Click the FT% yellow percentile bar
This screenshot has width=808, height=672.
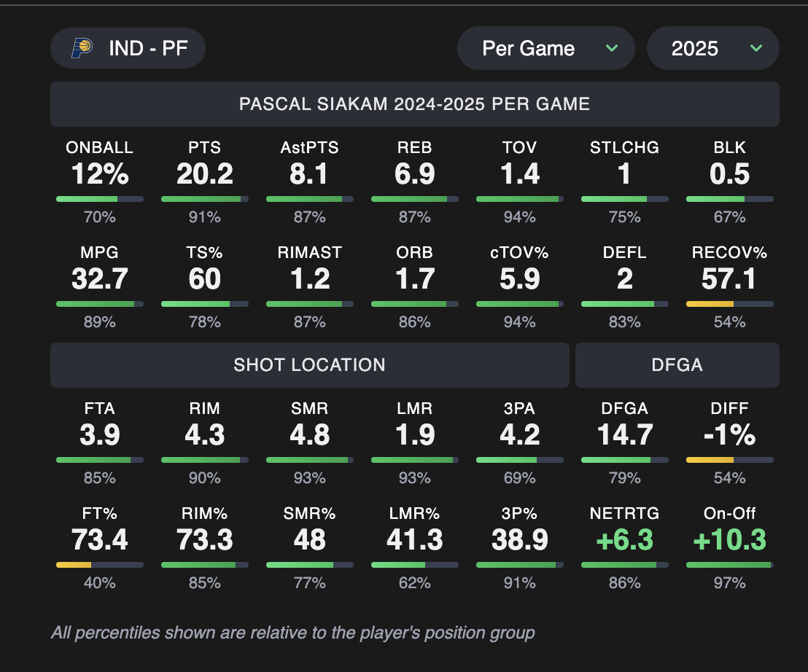pos(100,565)
